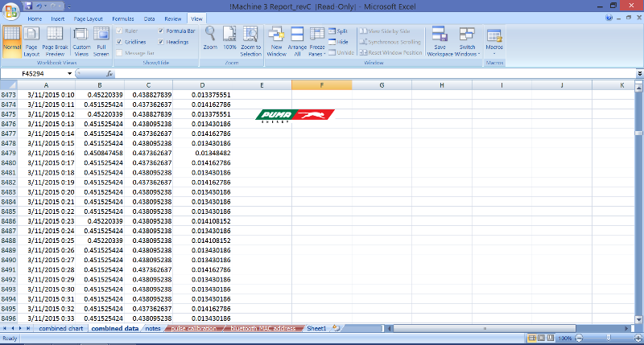Select column F header
The image size is (644, 345).
[321, 85]
